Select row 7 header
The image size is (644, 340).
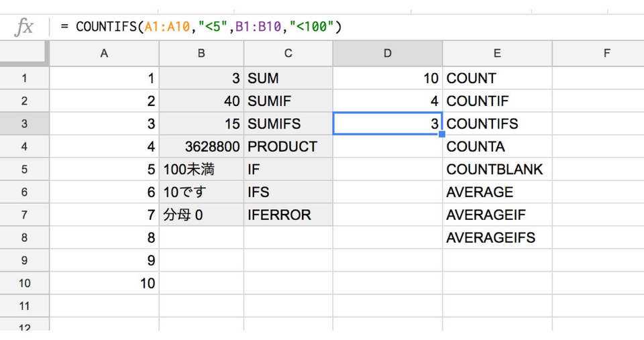[x=25, y=215]
